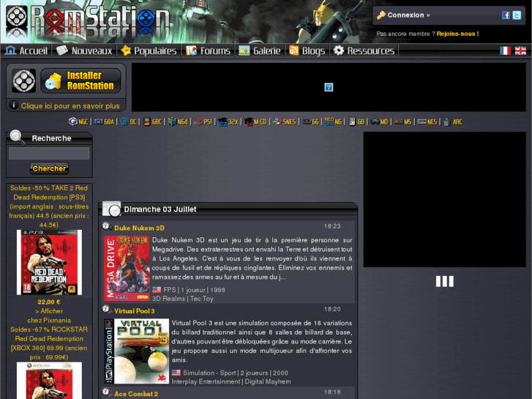The width and height of the screenshot is (532, 399).
Task: Open the 32X console category
Action: click(228, 122)
